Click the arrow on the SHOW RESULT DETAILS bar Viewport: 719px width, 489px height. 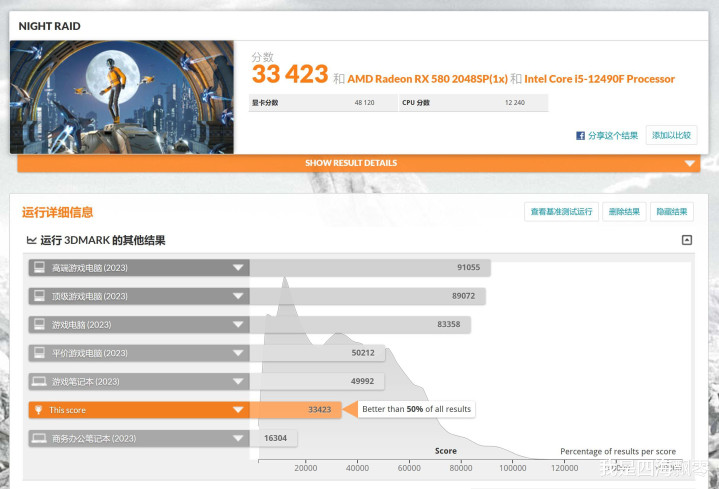click(689, 163)
